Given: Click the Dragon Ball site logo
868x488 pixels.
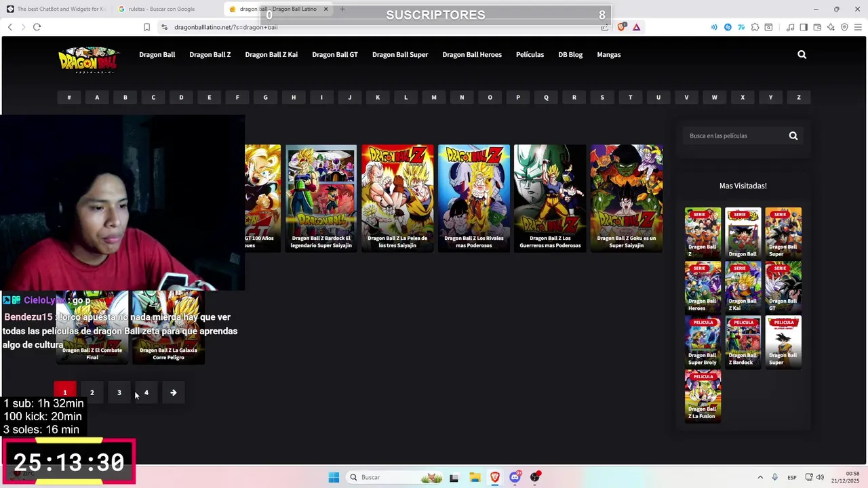Looking at the screenshot, I should [89, 60].
